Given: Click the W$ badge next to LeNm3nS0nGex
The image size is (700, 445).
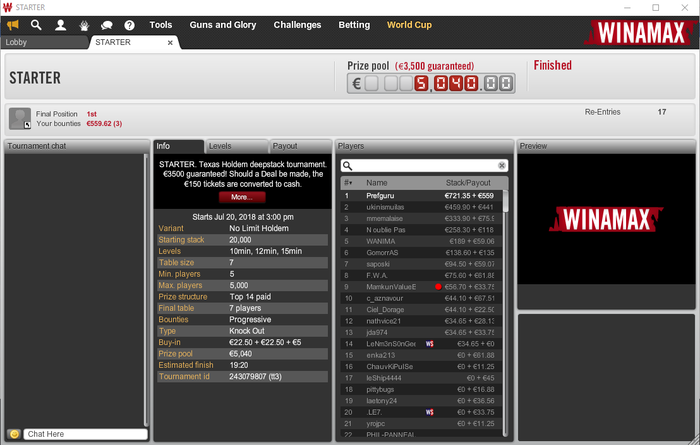Looking at the screenshot, I should [429, 344].
